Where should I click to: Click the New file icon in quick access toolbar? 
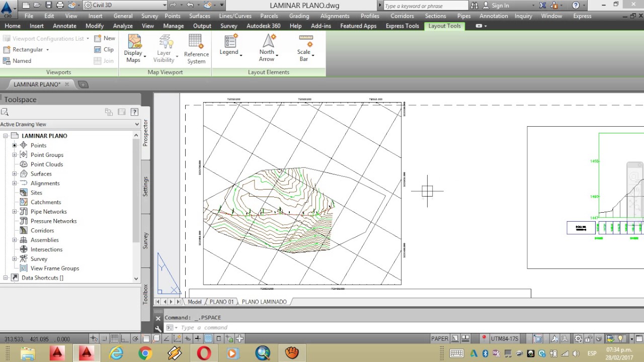click(26, 6)
